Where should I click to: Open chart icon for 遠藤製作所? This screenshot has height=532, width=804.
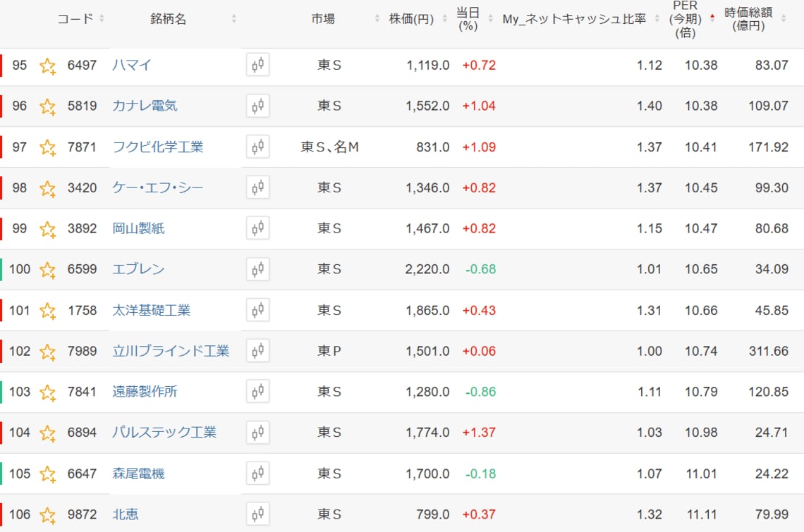pos(258,392)
